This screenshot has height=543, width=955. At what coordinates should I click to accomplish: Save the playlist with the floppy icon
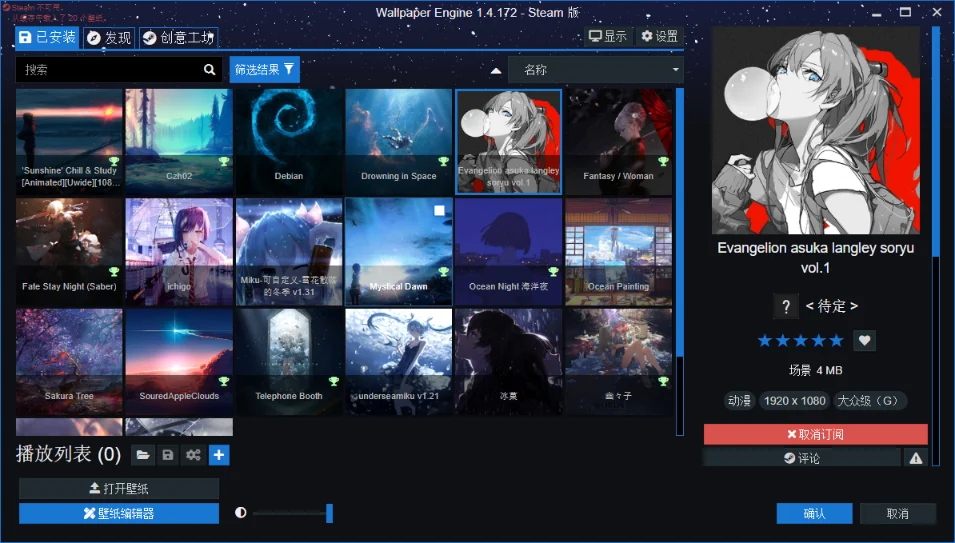point(167,455)
